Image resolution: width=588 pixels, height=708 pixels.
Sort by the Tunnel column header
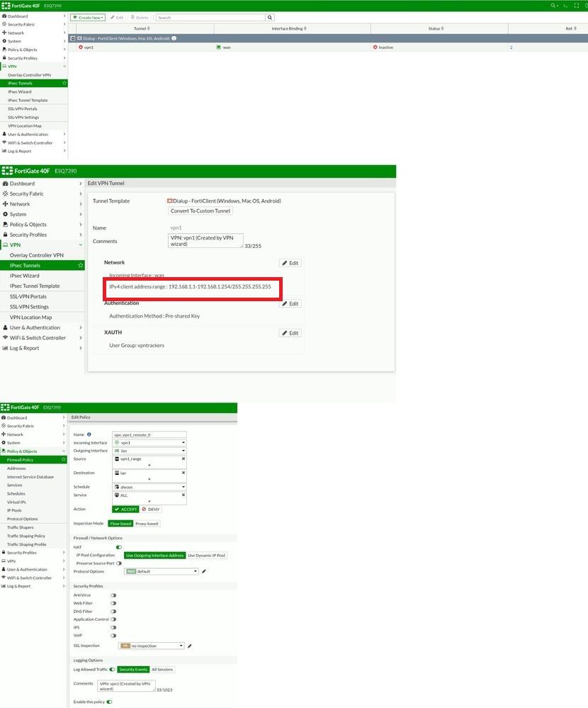142,28
